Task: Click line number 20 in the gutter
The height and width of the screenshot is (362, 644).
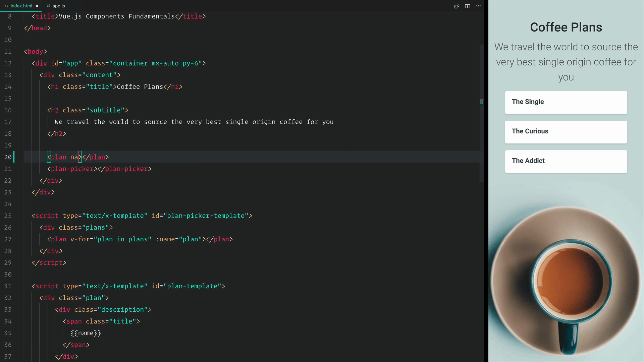Action: point(8,157)
